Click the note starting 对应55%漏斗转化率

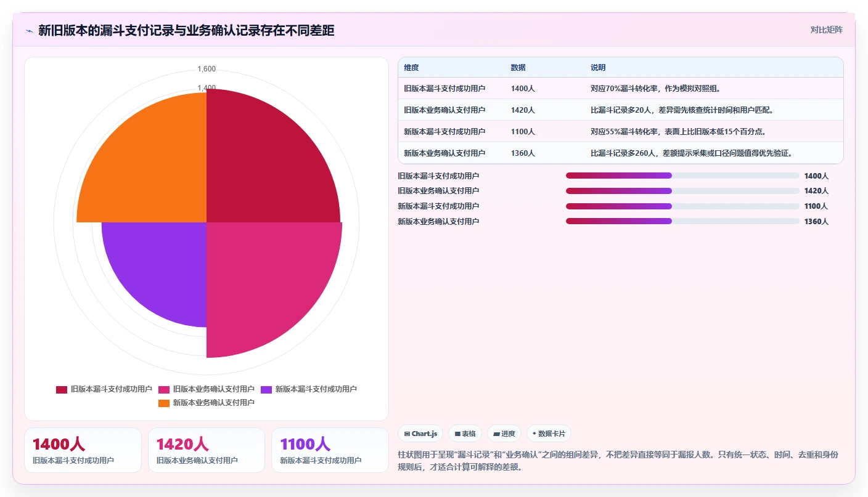678,132
